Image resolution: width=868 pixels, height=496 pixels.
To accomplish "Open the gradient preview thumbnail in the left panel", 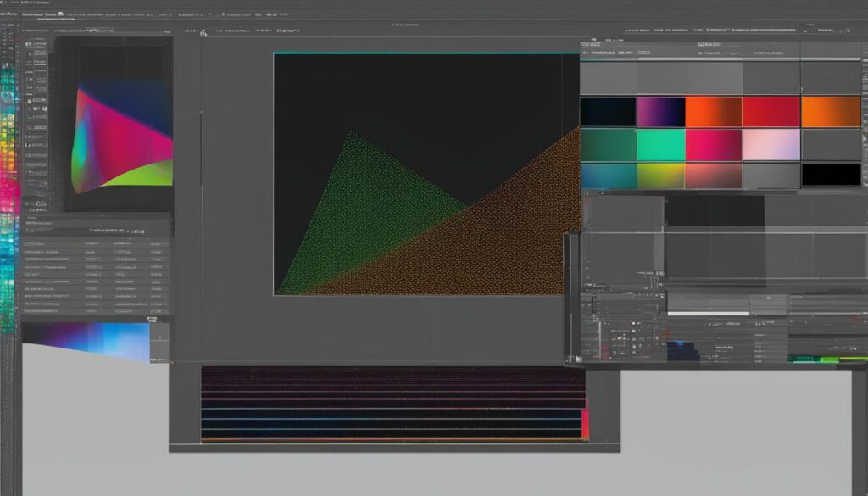I will point(123,137).
